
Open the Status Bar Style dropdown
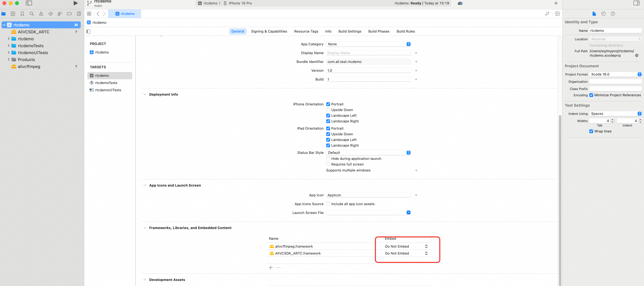(368, 153)
